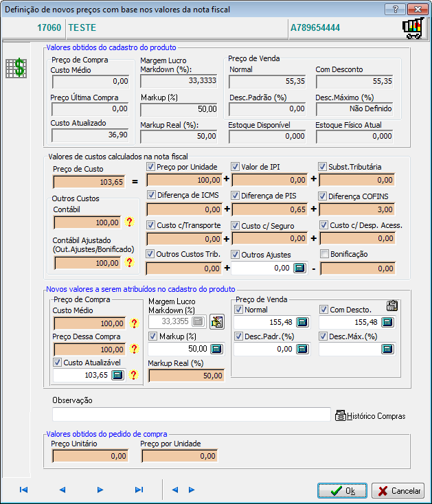Open Histórico Compras link
The width and height of the screenshot is (432, 504).
click(x=370, y=415)
